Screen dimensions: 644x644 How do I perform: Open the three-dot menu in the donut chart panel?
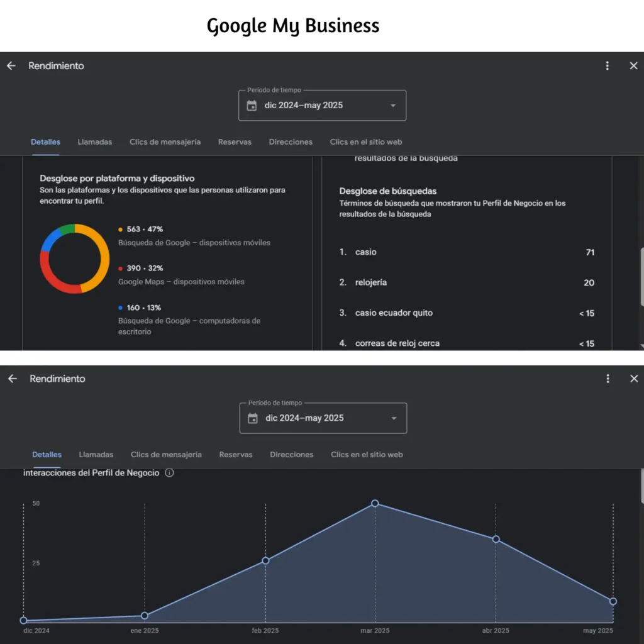tap(607, 65)
